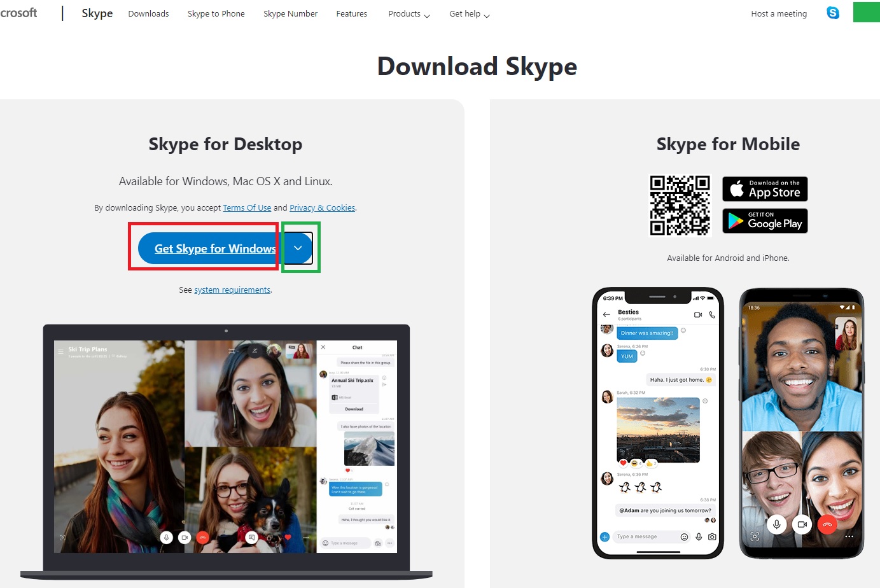Click the blue plus icon in iPhone chat
Screen dimensions: 880x588
coord(605,536)
